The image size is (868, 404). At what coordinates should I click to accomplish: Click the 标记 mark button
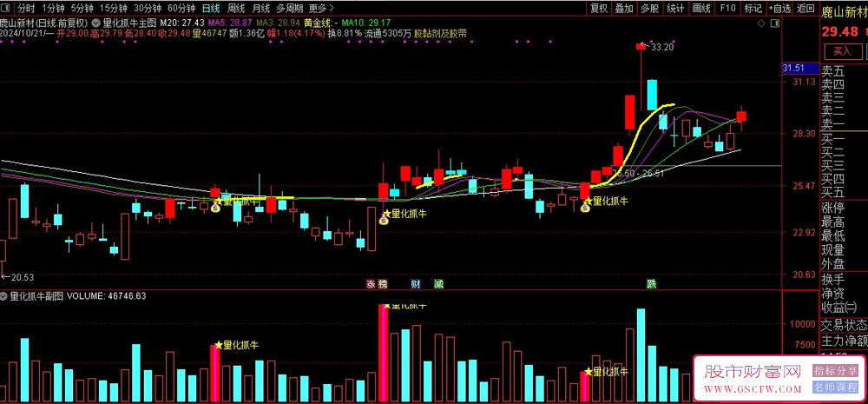tap(753, 9)
